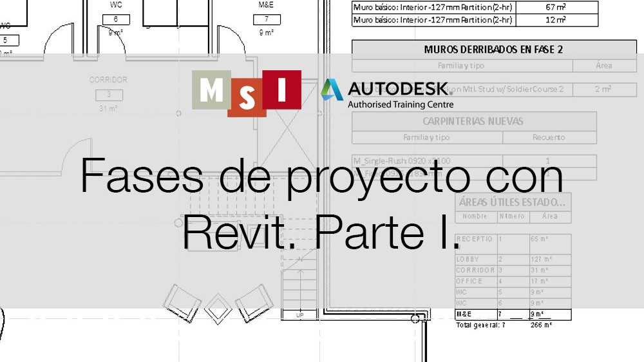Screen dimensions: 644x362
Task: Select the 31 m² area label in corridor
Action: (108, 108)
